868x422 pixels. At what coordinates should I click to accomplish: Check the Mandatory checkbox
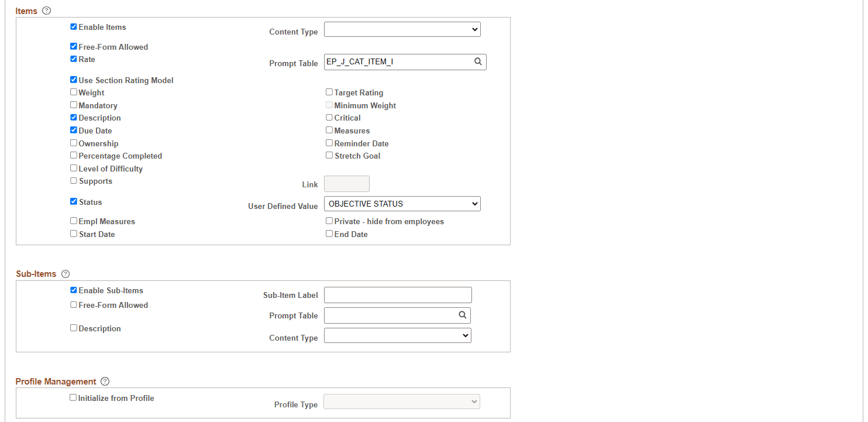tap(73, 104)
